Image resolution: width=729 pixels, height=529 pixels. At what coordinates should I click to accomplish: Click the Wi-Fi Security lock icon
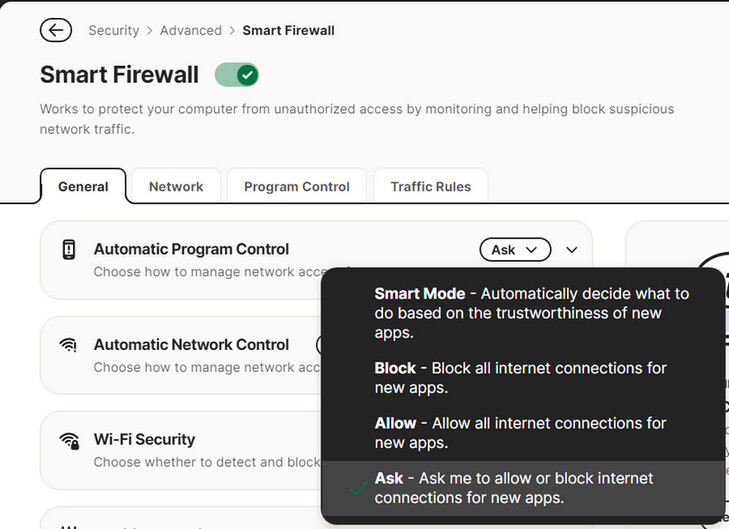tap(69, 441)
